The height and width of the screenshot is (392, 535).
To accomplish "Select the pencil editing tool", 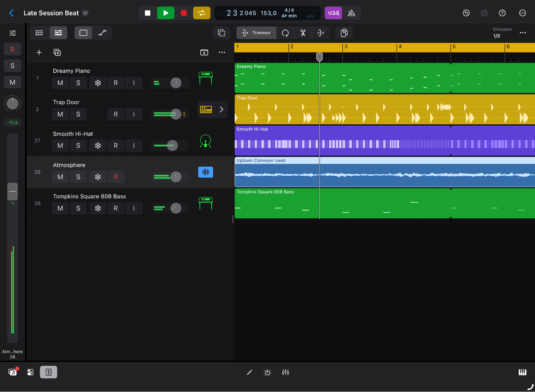I will click(249, 372).
